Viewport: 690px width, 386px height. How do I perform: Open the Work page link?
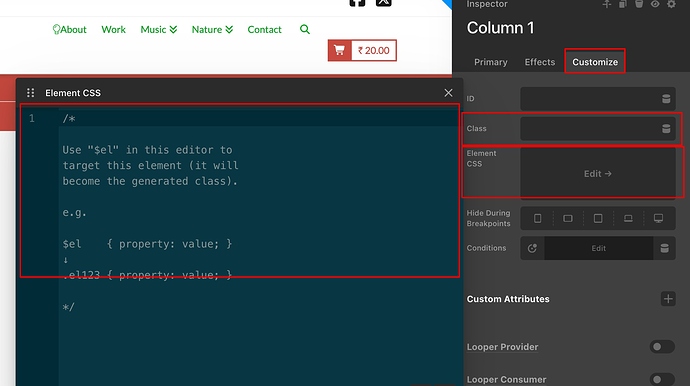[114, 29]
